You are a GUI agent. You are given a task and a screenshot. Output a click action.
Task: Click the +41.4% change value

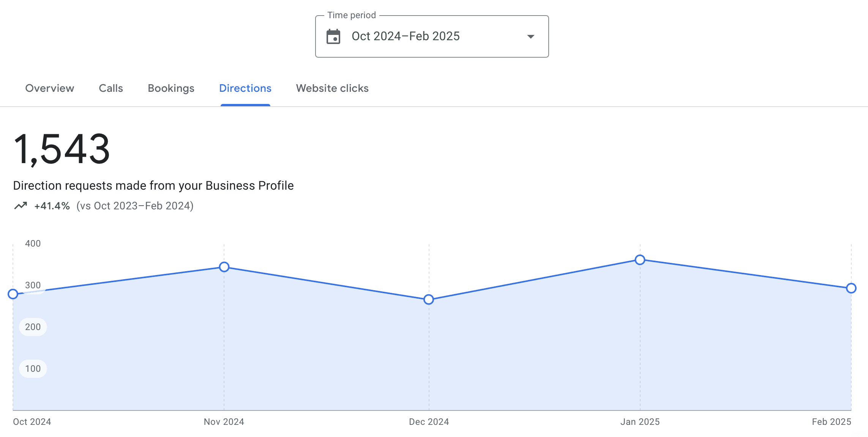pos(52,206)
